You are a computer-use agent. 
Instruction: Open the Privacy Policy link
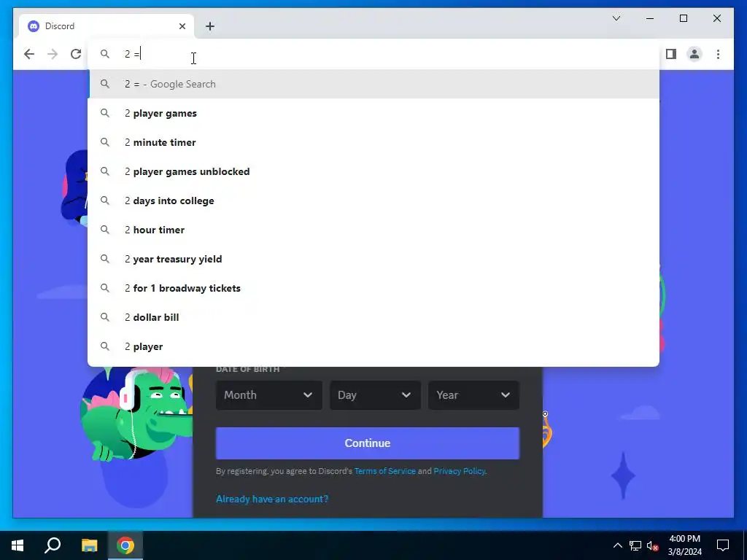460,471
